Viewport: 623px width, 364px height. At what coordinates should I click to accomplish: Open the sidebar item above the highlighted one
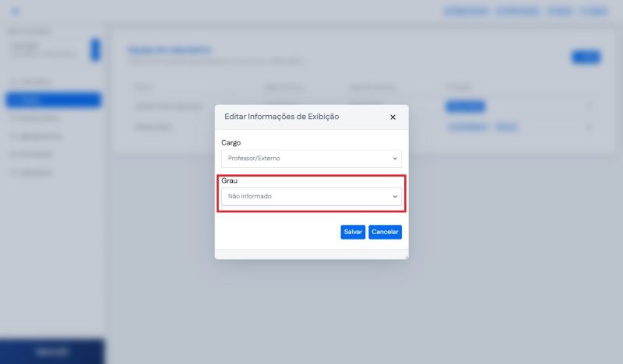point(35,81)
